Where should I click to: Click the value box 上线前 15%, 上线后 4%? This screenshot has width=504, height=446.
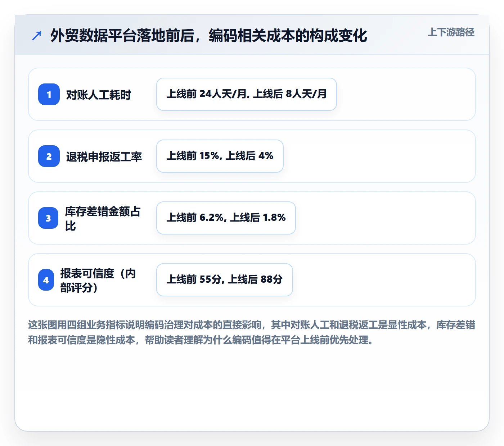click(x=220, y=156)
